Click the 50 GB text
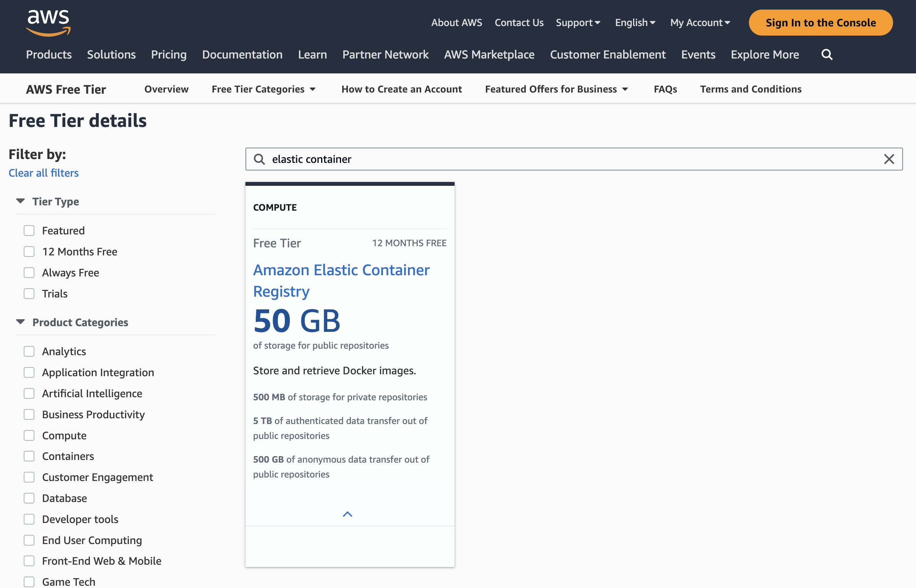916x588 pixels. point(297,320)
